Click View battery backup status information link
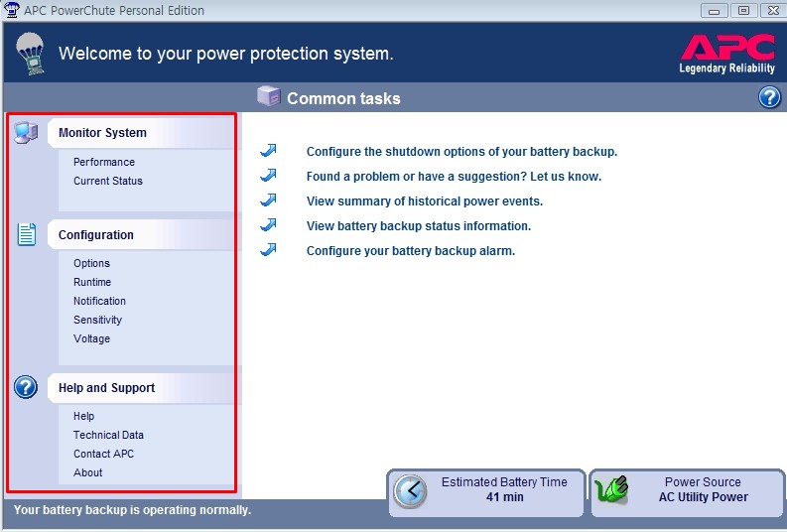The image size is (787, 532). tap(419, 226)
